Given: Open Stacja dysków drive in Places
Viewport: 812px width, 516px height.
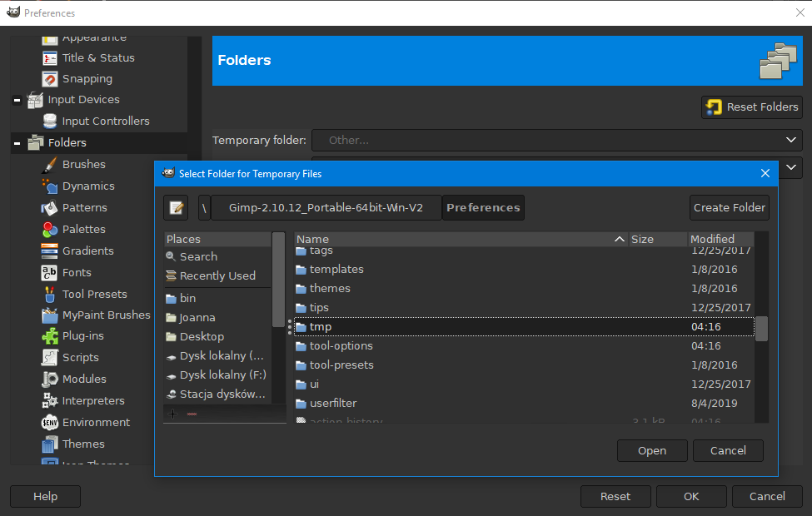Looking at the screenshot, I should click(x=217, y=394).
